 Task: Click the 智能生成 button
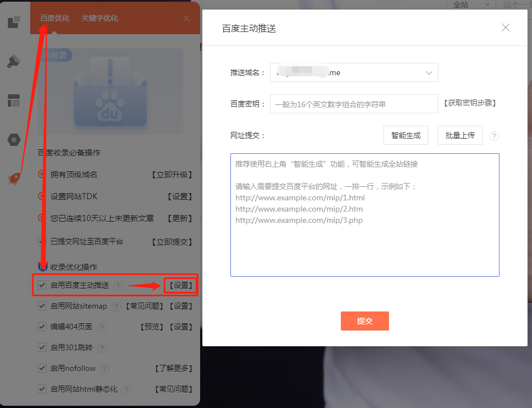point(406,135)
